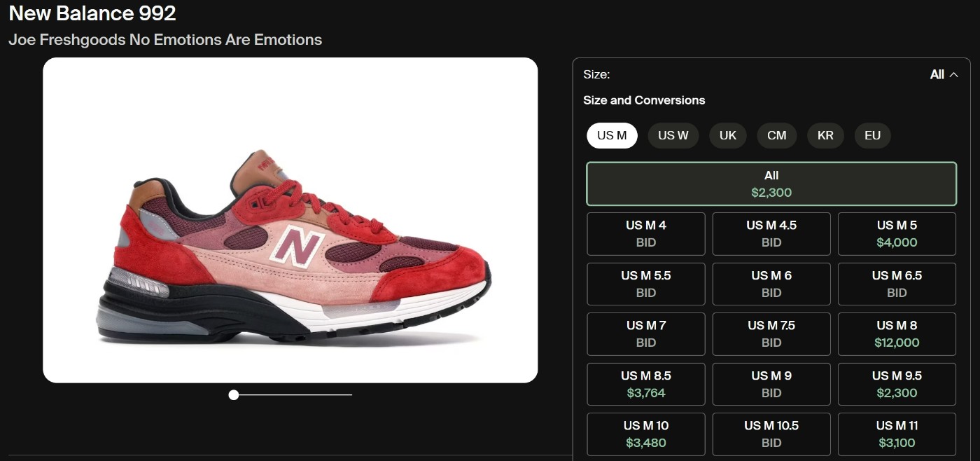
Task: Click the New Balance 992 title
Action: pos(92,13)
